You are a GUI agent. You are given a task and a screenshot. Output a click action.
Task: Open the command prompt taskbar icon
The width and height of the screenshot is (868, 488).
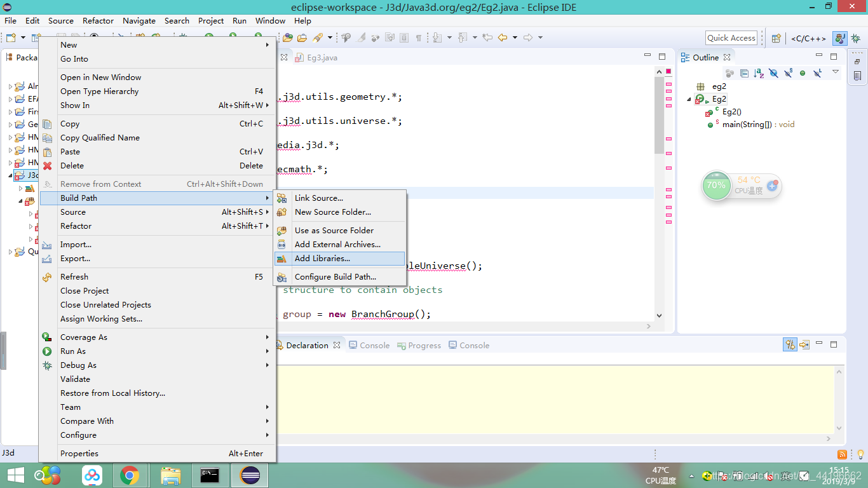[x=210, y=475]
